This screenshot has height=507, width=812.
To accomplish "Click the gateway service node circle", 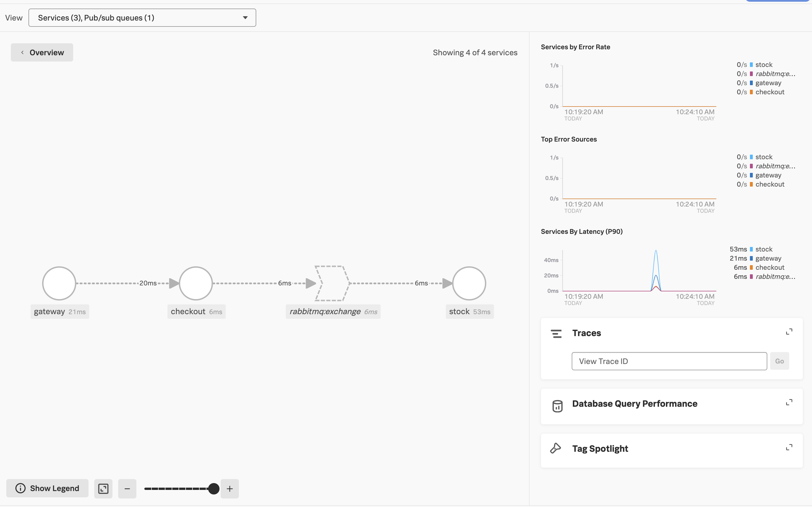I will (x=59, y=283).
